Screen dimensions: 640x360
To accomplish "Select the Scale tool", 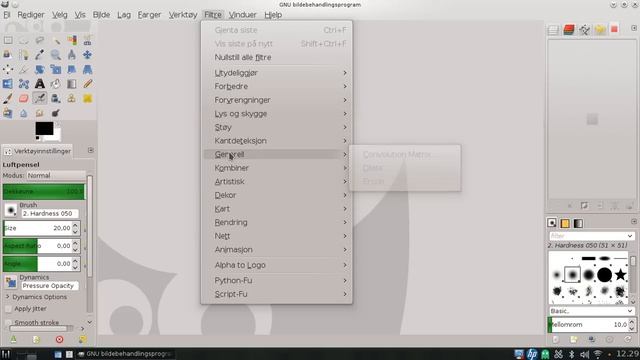I will coord(56,69).
